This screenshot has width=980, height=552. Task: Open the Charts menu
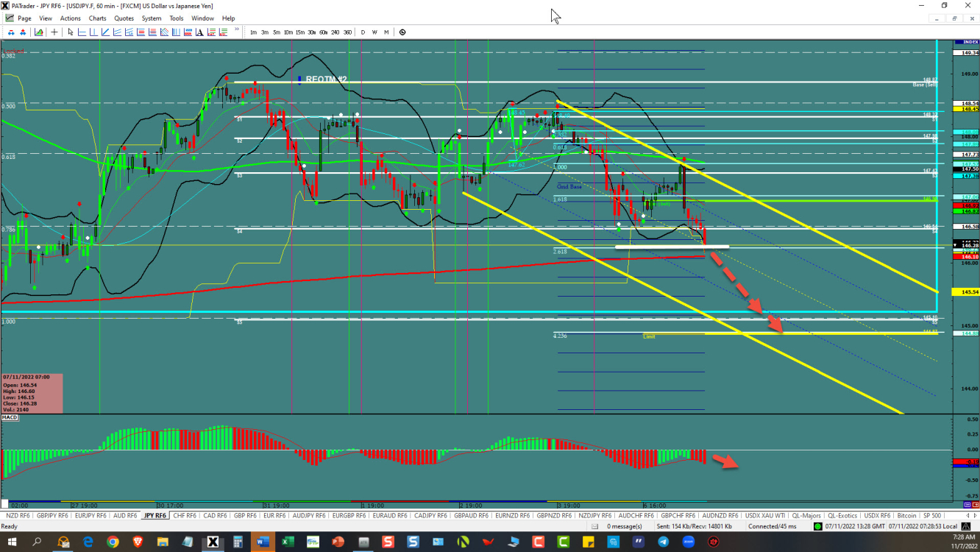[97, 18]
